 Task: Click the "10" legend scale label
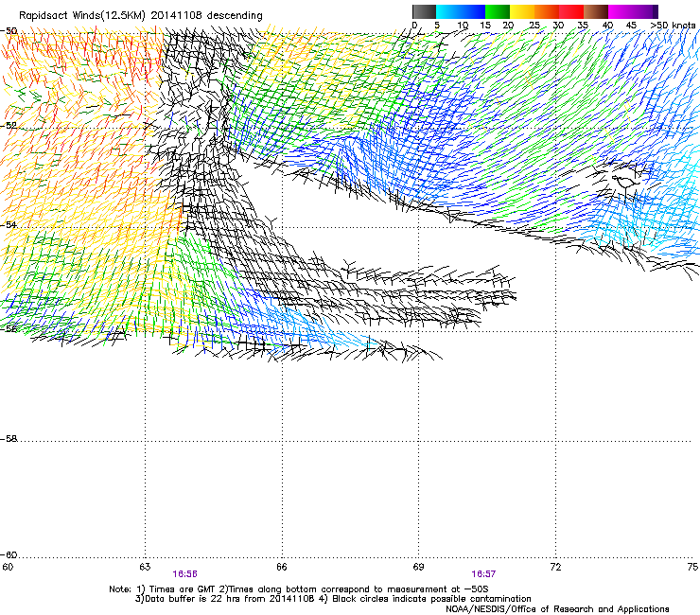[x=463, y=26]
